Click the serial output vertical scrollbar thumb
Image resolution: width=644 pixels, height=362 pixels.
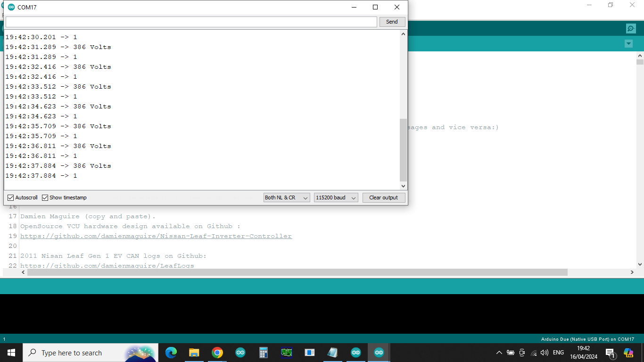click(x=403, y=150)
